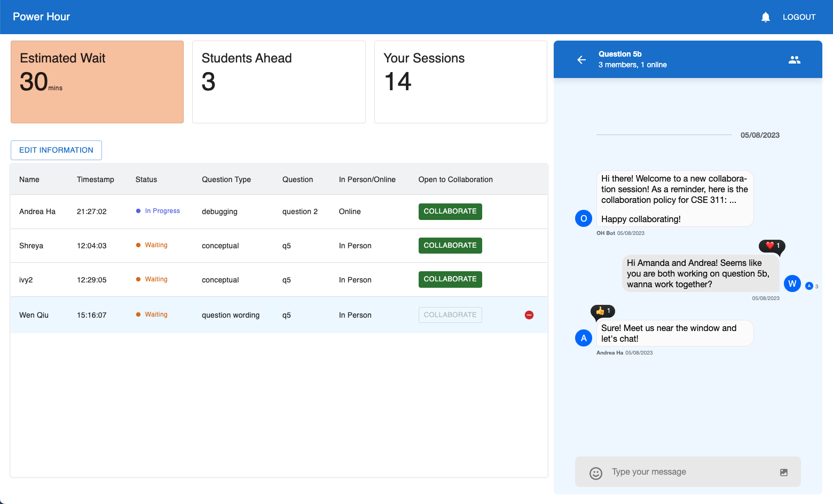Open the emoji picker in chat
833x504 pixels.
click(x=596, y=473)
